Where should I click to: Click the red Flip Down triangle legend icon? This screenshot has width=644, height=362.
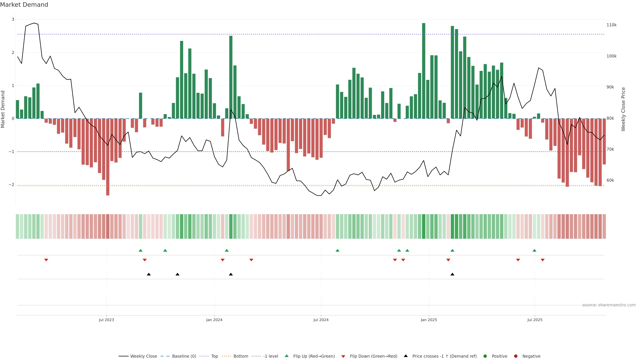coord(343,356)
